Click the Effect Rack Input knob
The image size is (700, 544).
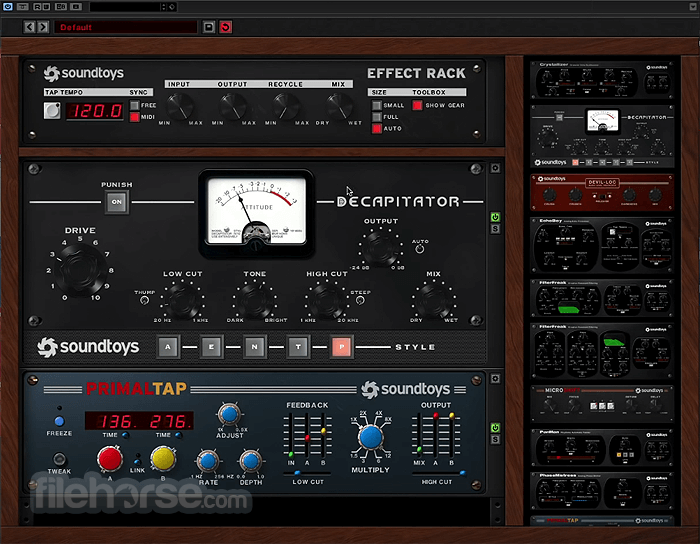(x=180, y=106)
